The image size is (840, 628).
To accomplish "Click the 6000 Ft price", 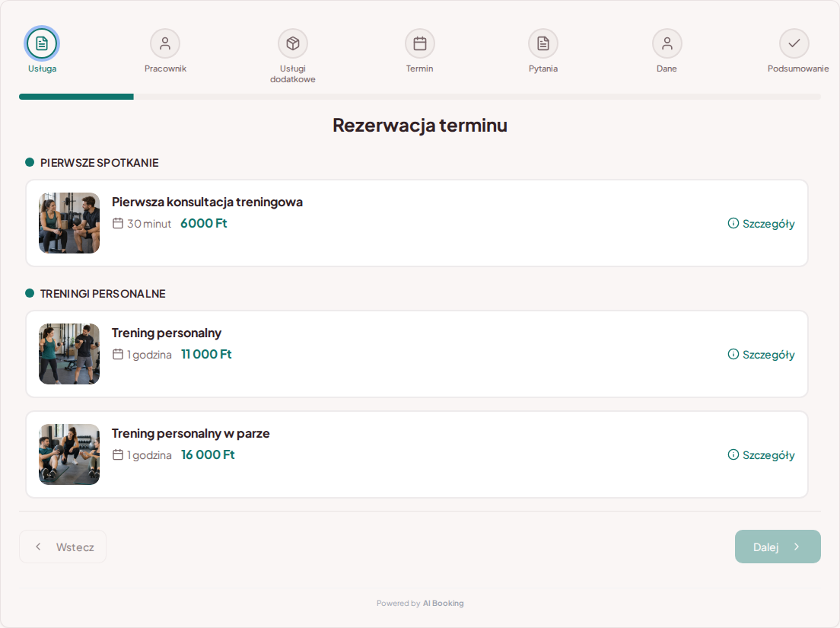I will [204, 223].
